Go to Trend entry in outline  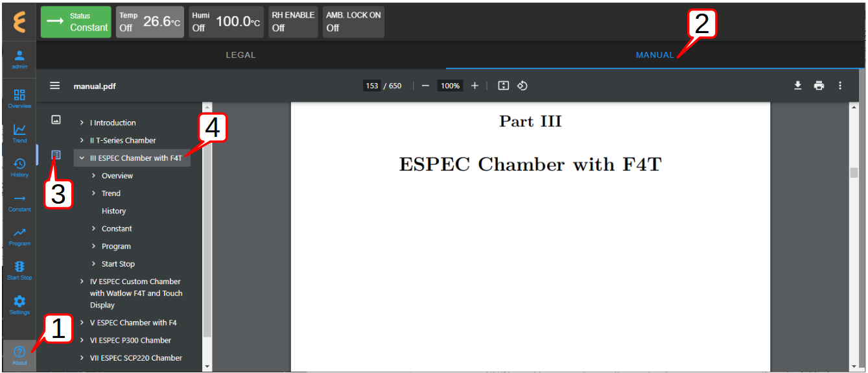click(x=111, y=193)
